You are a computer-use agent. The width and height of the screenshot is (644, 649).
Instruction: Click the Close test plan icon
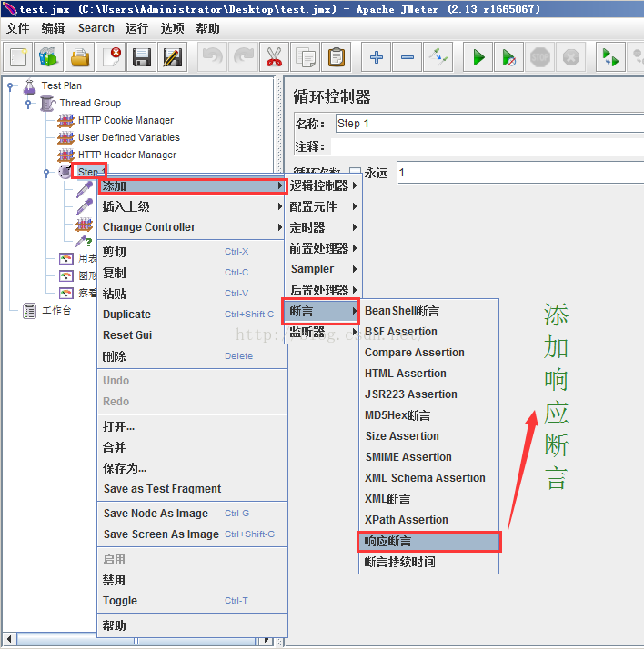111,57
